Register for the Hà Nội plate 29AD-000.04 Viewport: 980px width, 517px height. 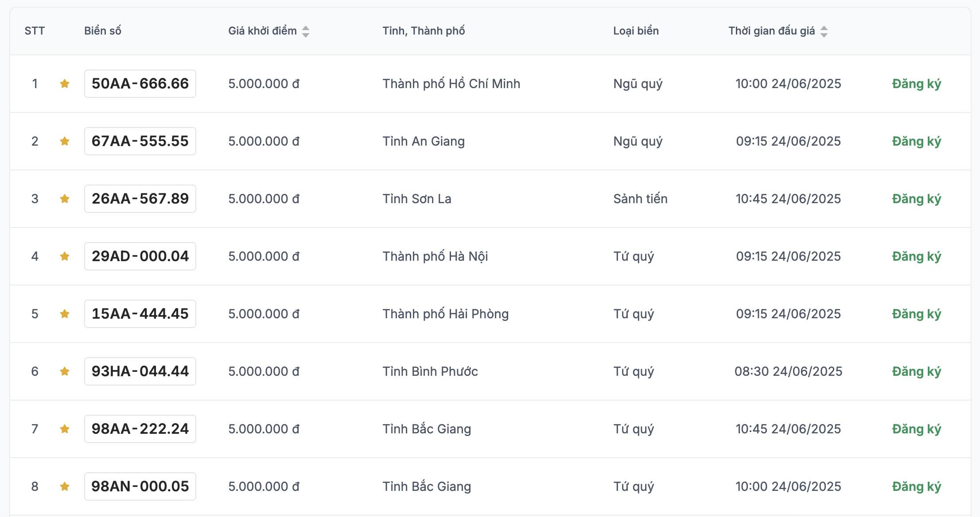(916, 256)
